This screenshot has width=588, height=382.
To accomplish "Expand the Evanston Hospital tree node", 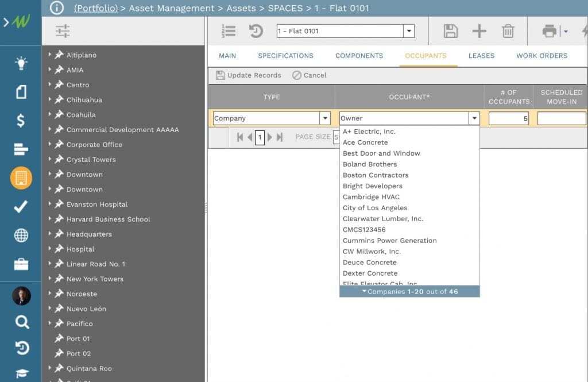I will point(49,204).
